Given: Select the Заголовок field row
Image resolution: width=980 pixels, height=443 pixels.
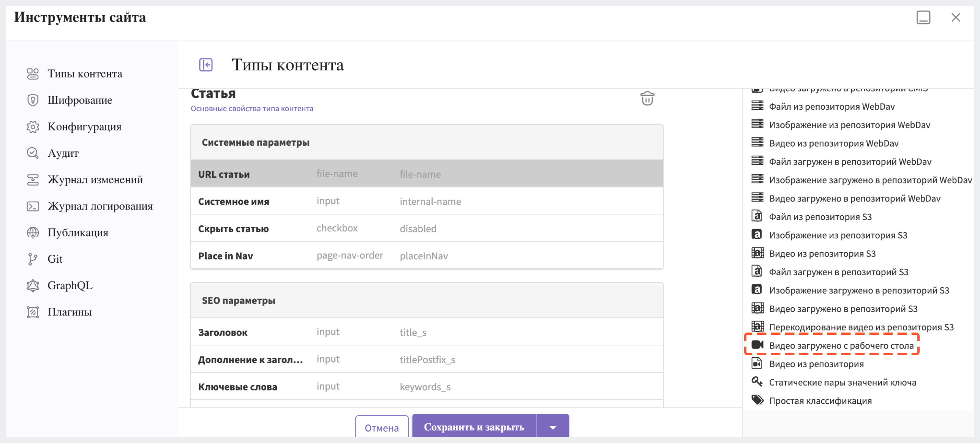Looking at the screenshot, I should pos(427,332).
